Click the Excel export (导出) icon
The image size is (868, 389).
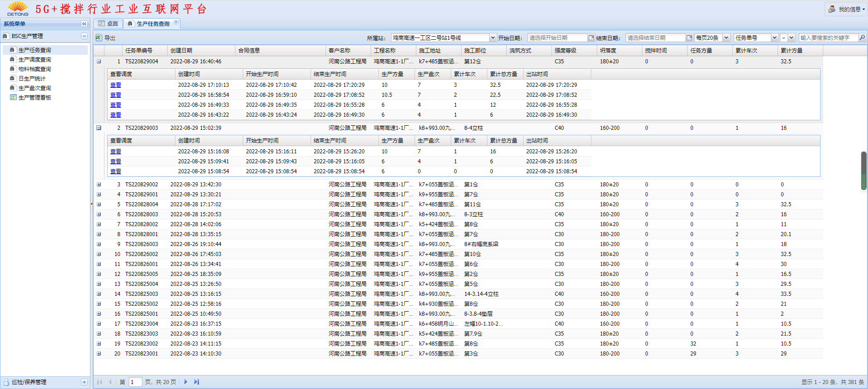click(x=99, y=38)
